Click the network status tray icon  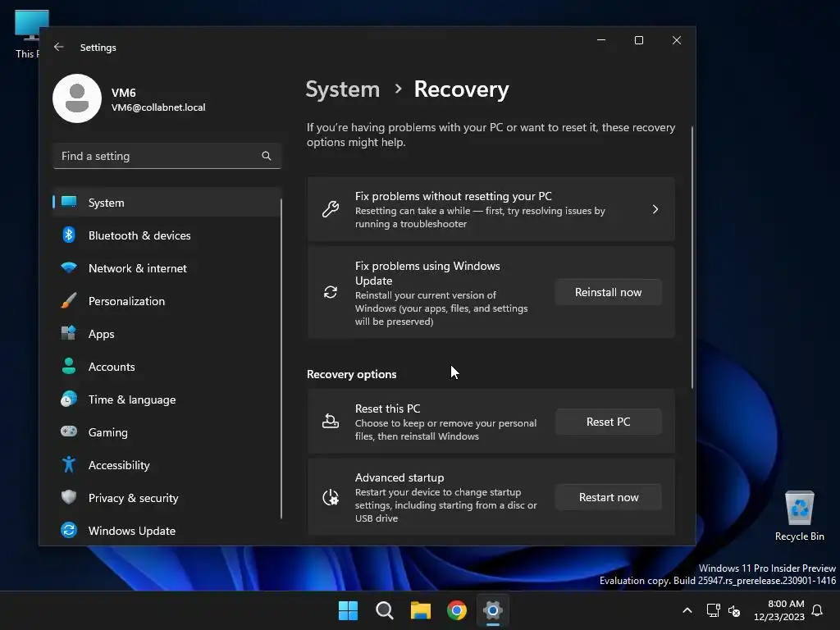point(713,610)
